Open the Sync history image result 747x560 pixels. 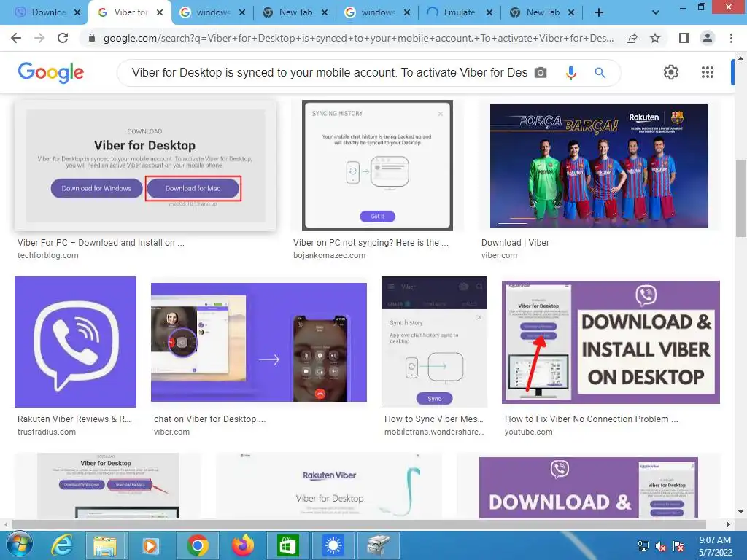point(435,342)
